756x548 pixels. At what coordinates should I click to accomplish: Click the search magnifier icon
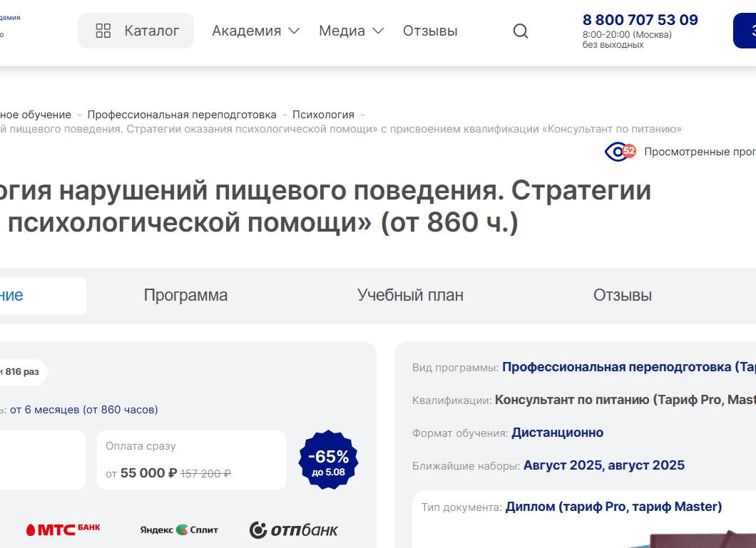[520, 31]
